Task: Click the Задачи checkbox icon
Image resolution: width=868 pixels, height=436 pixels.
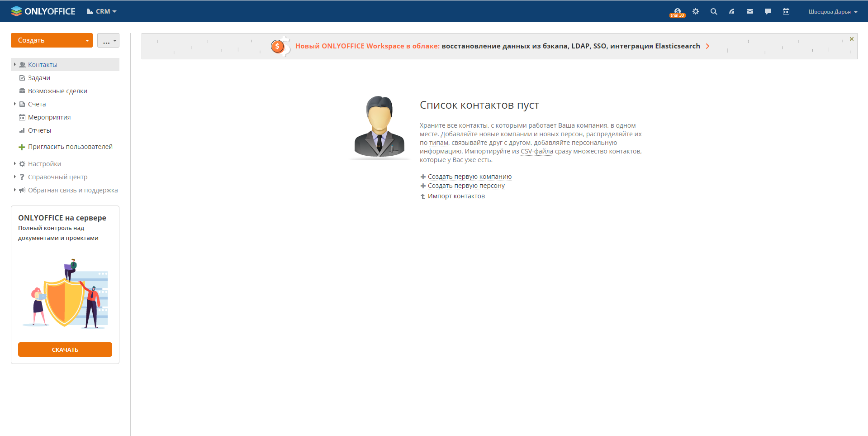Action: click(22, 78)
